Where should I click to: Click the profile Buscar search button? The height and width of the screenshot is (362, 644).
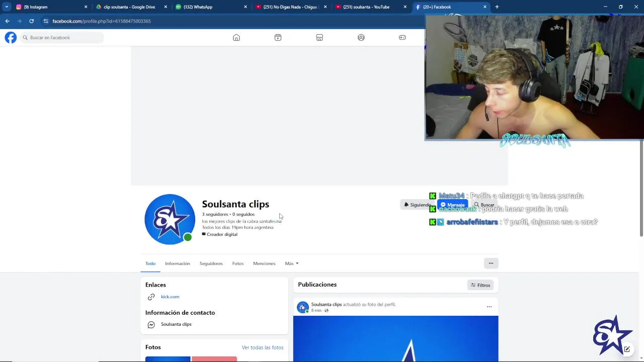point(484,205)
